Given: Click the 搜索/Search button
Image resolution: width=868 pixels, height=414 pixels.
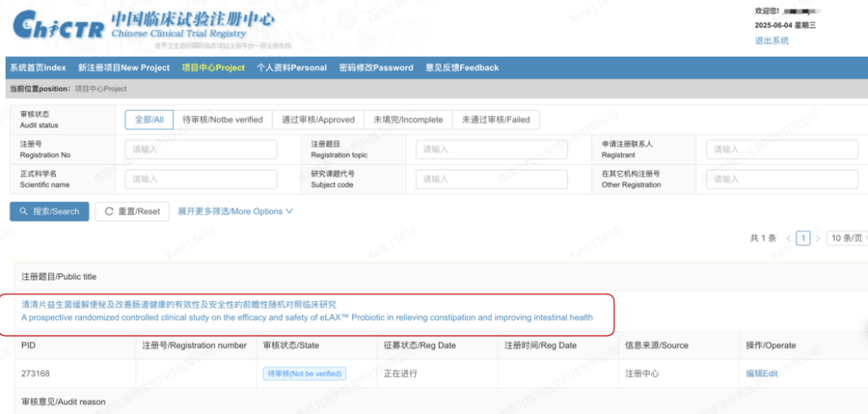Looking at the screenshot, I should pyautogui.click(x=50, y=212).
